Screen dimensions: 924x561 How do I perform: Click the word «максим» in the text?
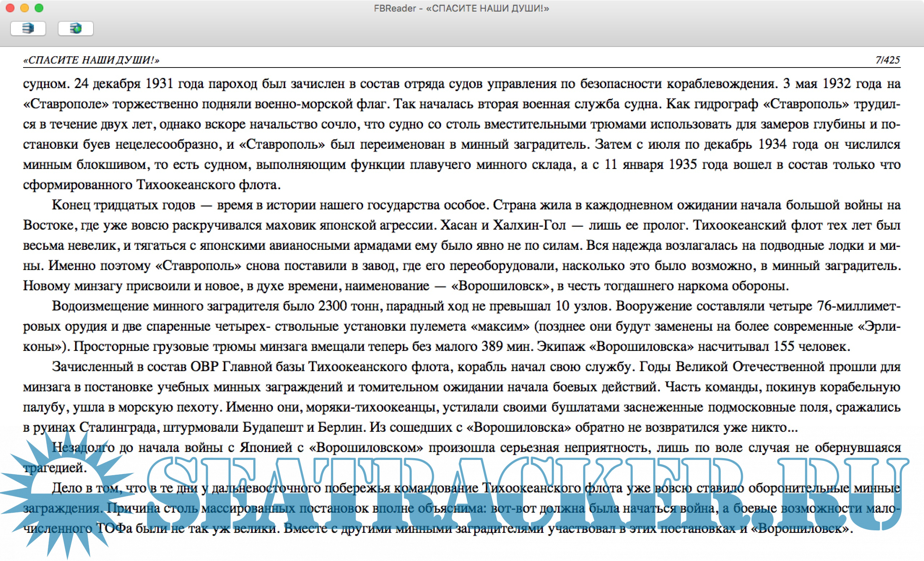(500, 327)
